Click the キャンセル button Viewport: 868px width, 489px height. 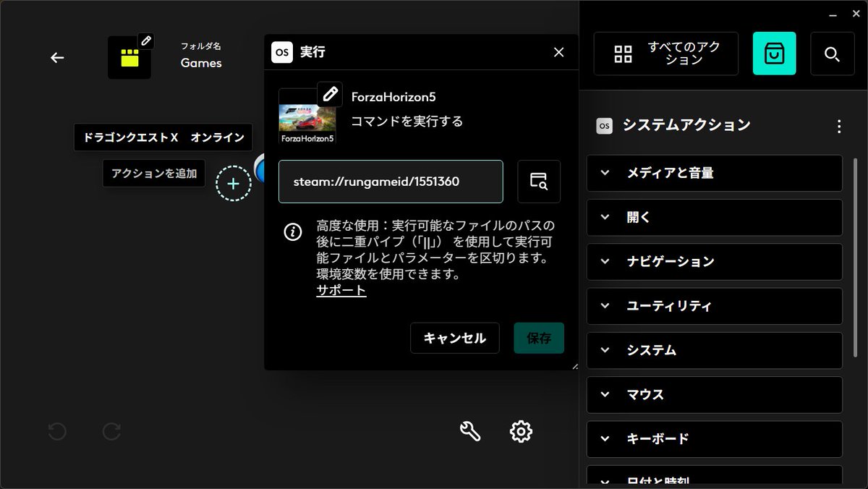pyautogui.click(x=455, y=338)
